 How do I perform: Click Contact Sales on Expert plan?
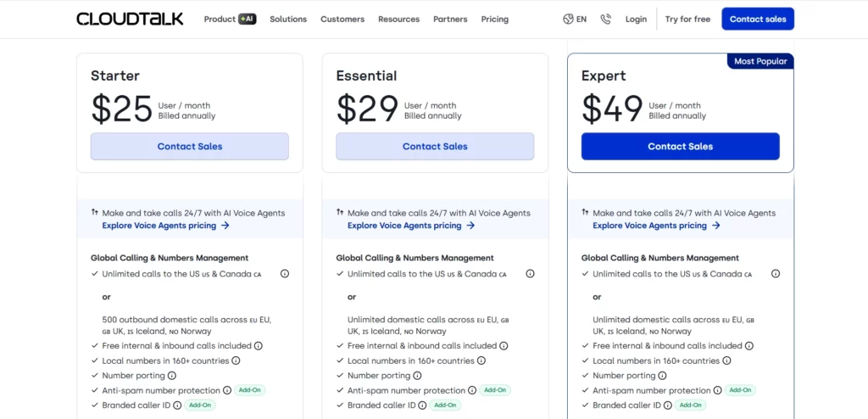click(681, 147)
